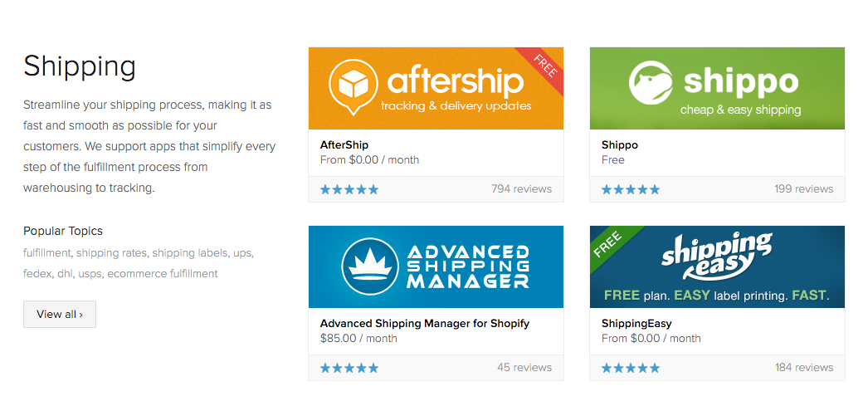
Task: Open Advanced Shipping Manager for Shopify link
Action: 425,323
